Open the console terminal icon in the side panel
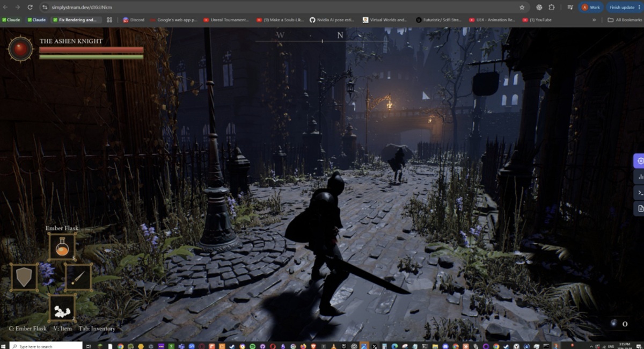Image resolution: width=644 pixels, height=349 pixels. (x=640, y=192)
